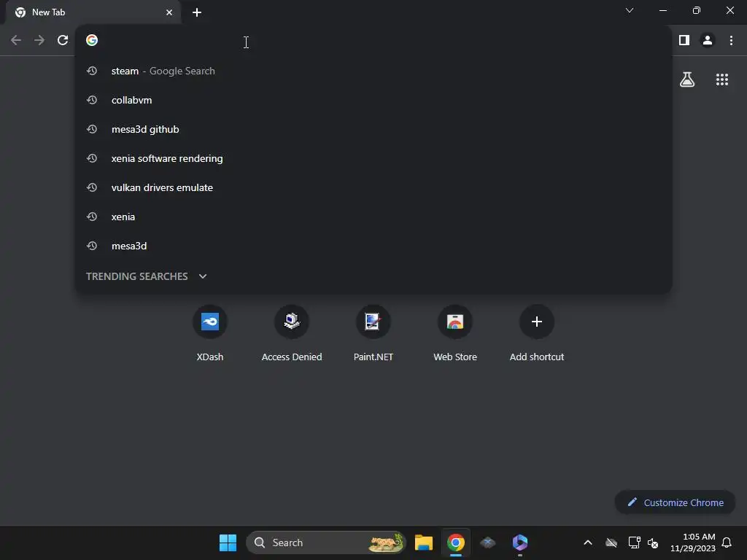747x560 pixels.
Task: Reload the current page
Action: [63, 41]
